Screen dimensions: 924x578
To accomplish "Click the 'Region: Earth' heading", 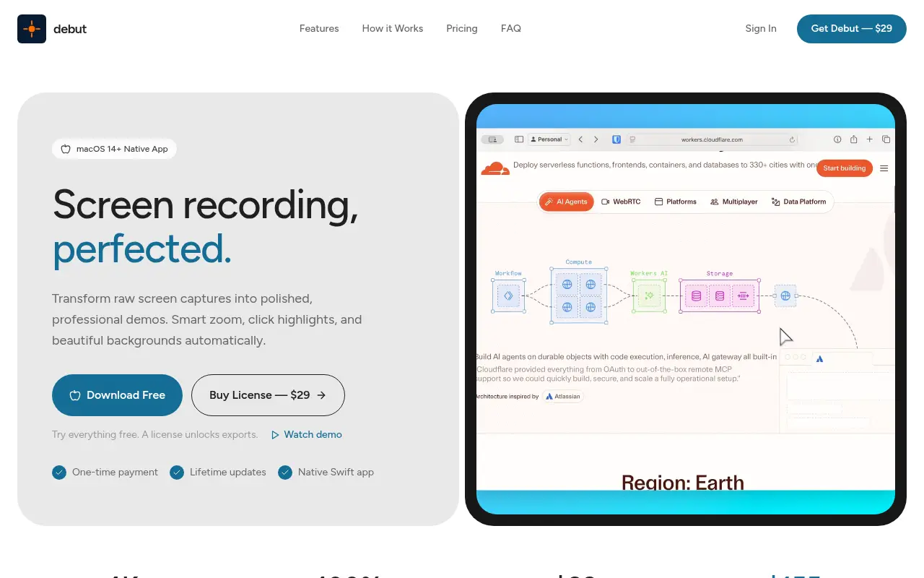I will (683, 482).
